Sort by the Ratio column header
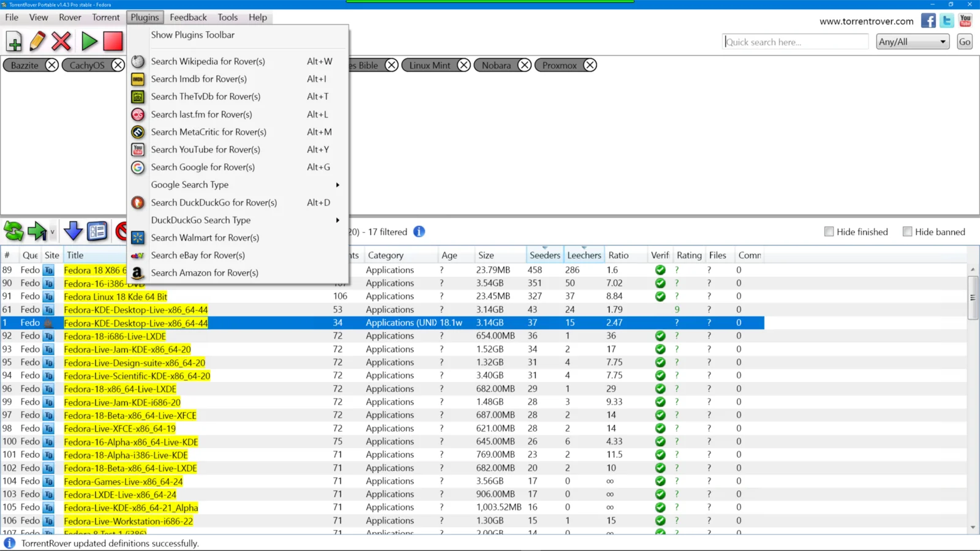Screen dimensions: 980x551 point(625,255)
